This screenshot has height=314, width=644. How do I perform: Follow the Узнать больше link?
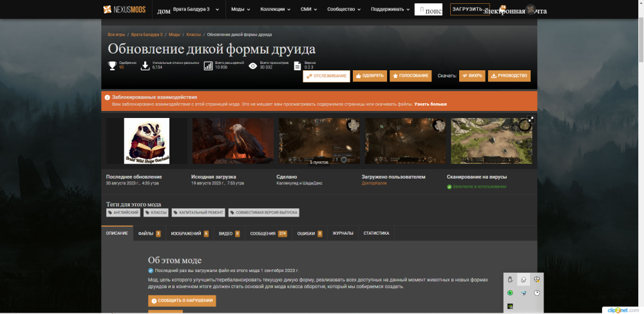pyautogui.click(x=430, y=104)
